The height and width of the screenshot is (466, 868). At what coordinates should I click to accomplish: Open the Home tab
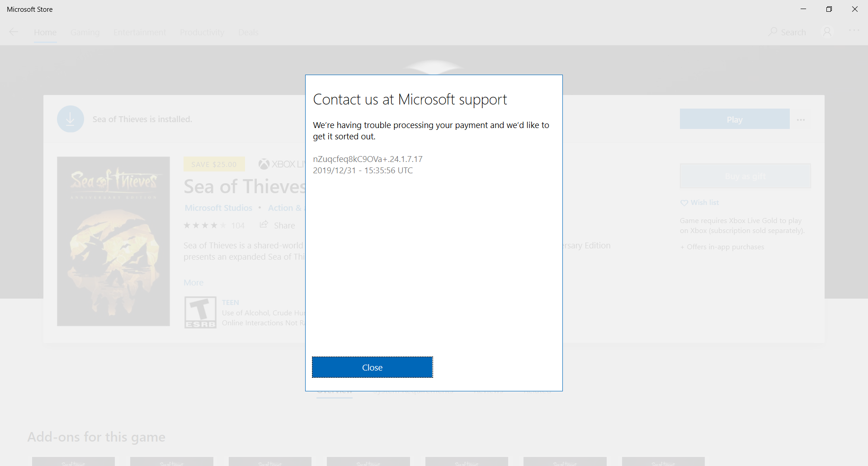point(45,32)
